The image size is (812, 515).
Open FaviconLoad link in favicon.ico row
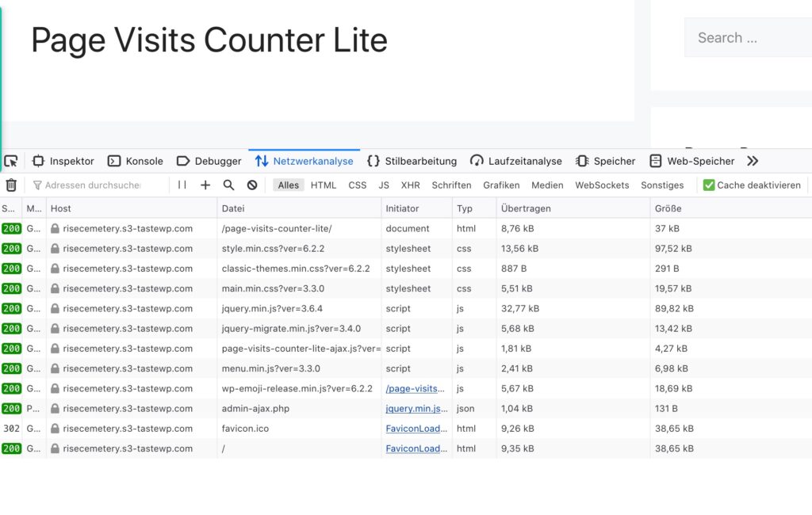click(416, 429)
